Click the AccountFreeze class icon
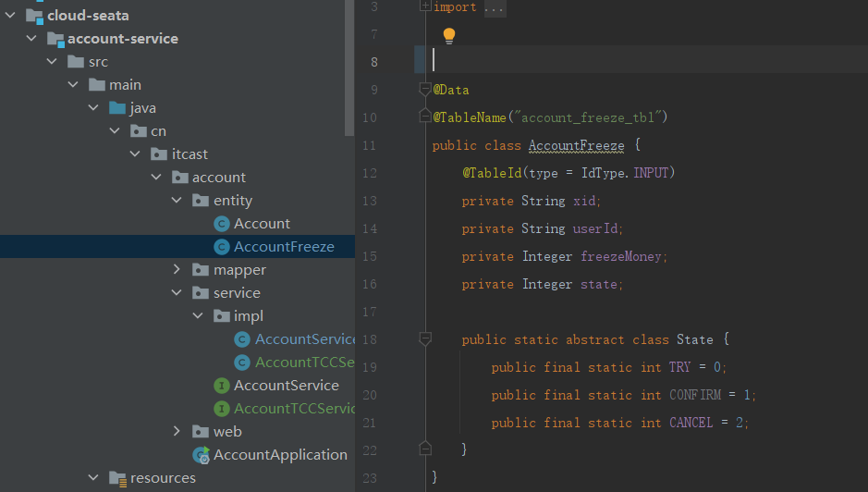 pos(222,247)
